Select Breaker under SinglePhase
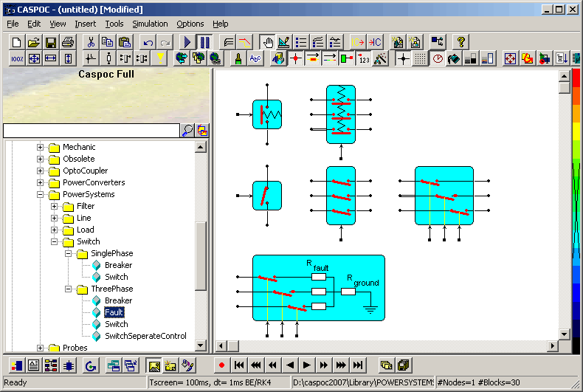Image resolution: width=583 pixels, height=392 pixels. pyautogui.click(x=118, y=265)
